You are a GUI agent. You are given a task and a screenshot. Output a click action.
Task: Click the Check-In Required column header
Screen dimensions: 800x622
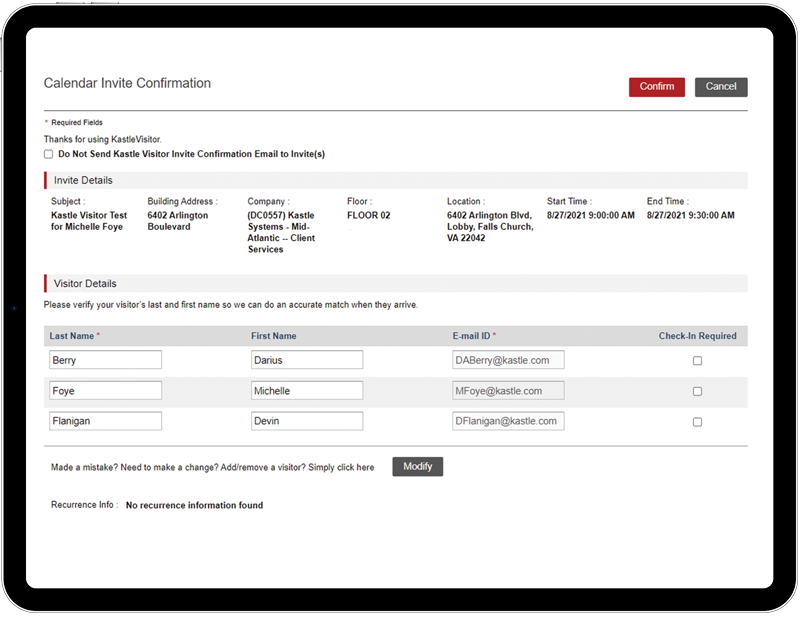697,336
